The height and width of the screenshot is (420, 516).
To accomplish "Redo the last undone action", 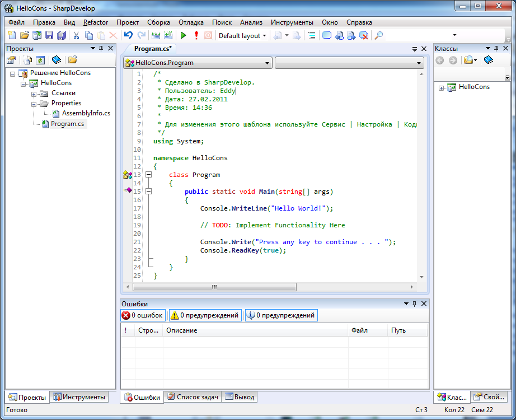I will (x=141, y=35).
